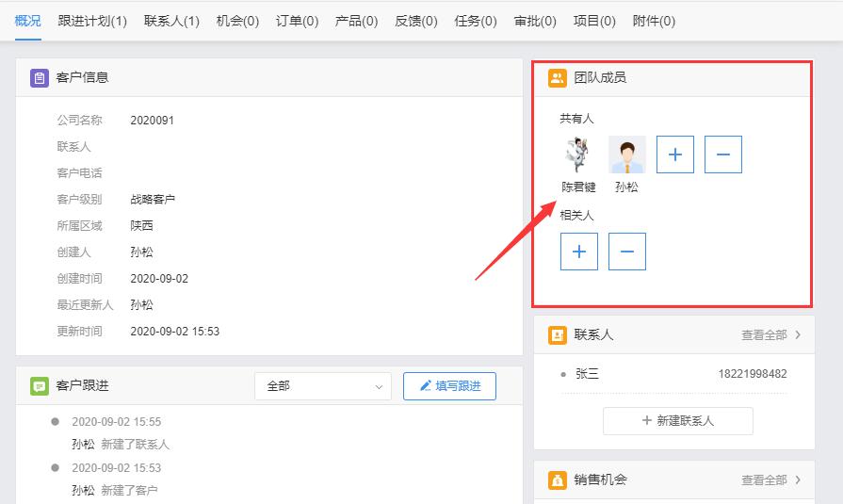Open the 订单(0) tab
The height and width of the screenshot is (504, 843).
click(x=298, y=21)
